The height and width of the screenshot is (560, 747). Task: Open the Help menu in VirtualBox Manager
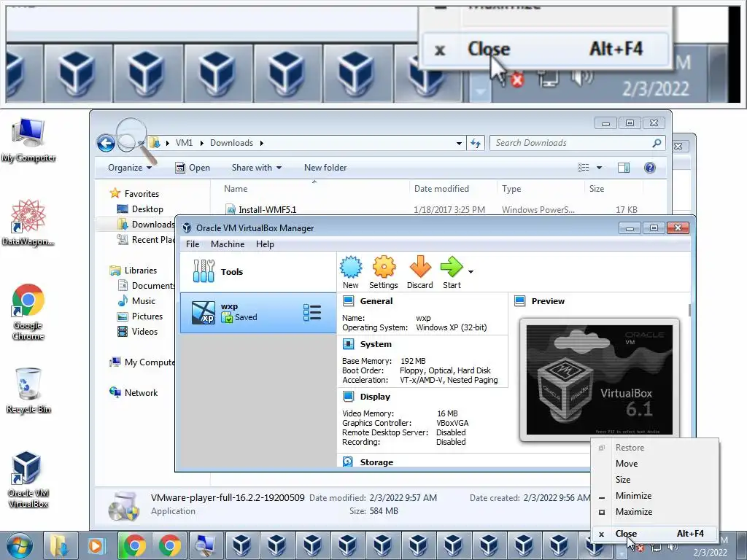click(x=265, y=244)
